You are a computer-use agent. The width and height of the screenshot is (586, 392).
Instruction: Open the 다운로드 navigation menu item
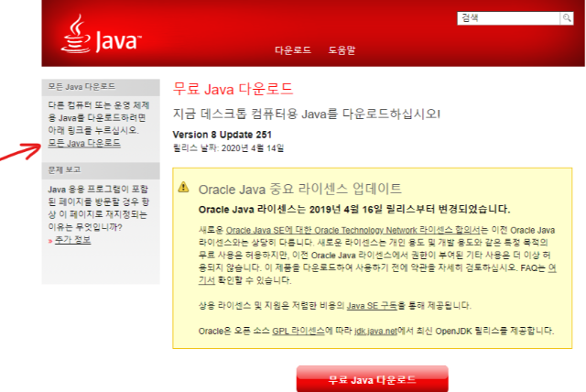click(293, 50)
